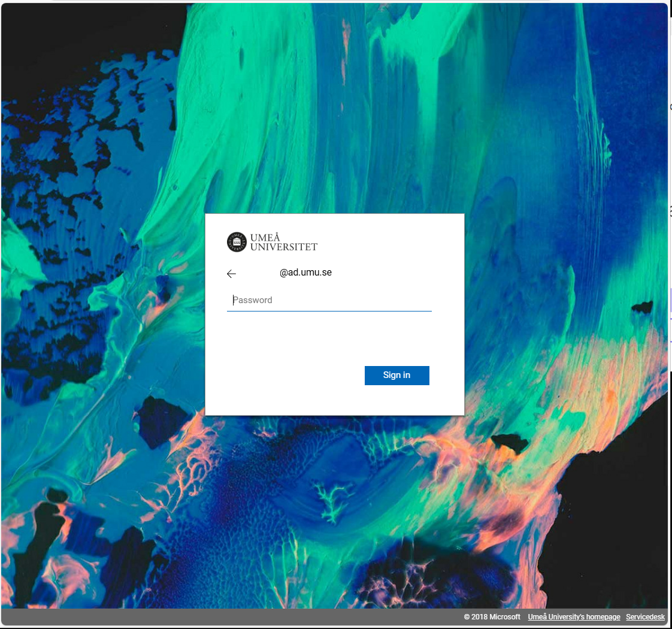
Task: Click the UMEÅ UNIVERSITET wordmark
Action: (x=284, y=242)
